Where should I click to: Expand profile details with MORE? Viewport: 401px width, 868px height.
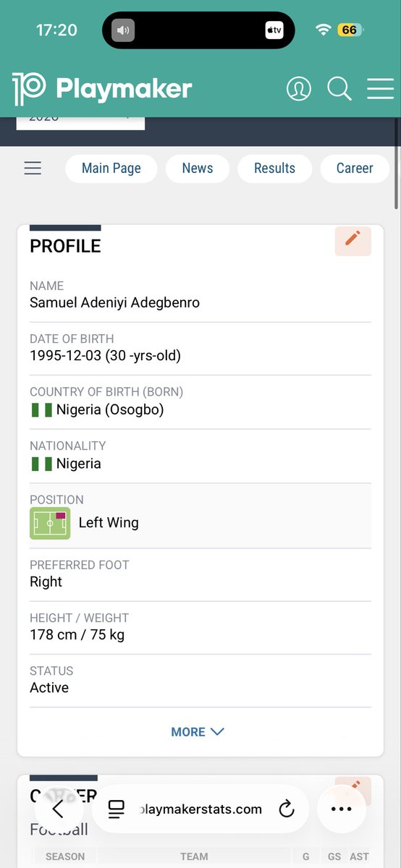198,732
